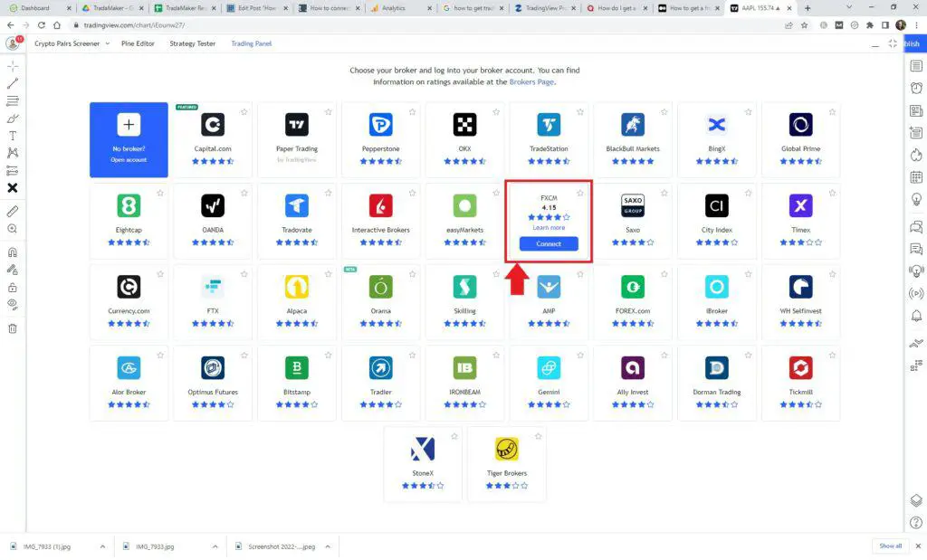The image size is (927, 560).
Task: Click the zoom in tool
Action: (13, 229)
